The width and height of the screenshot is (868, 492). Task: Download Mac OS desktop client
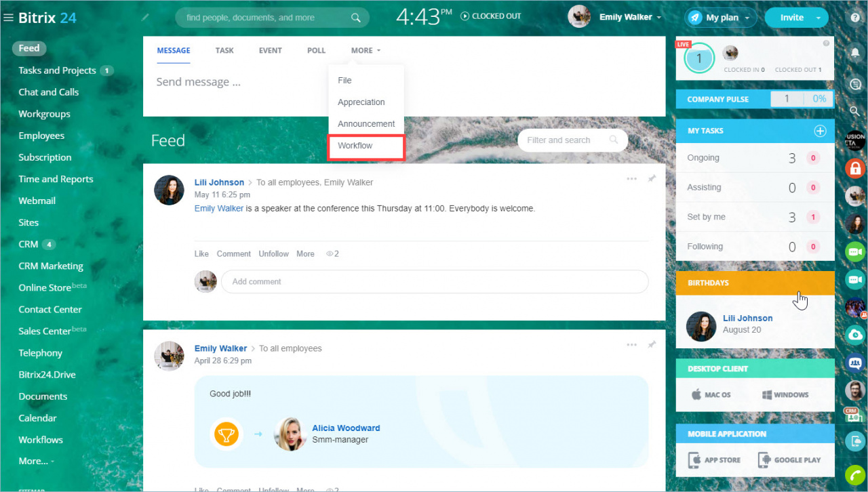[711, 394]
